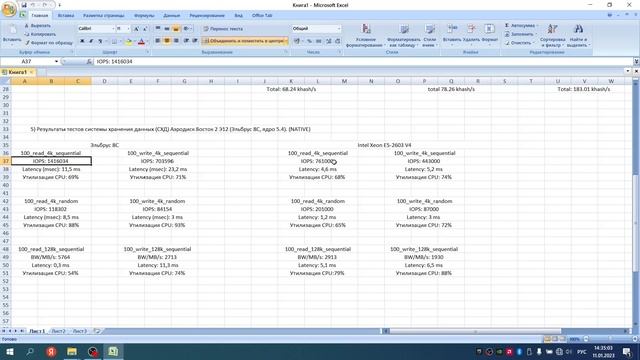
Task: Switch to the Формулы ribbon tab
Action: (x=144, y=16)
